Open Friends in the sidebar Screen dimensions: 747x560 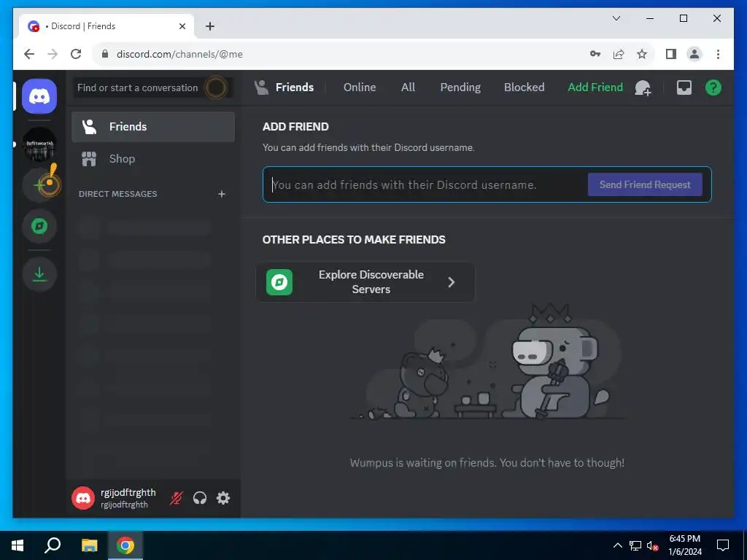tap(153, 127)
